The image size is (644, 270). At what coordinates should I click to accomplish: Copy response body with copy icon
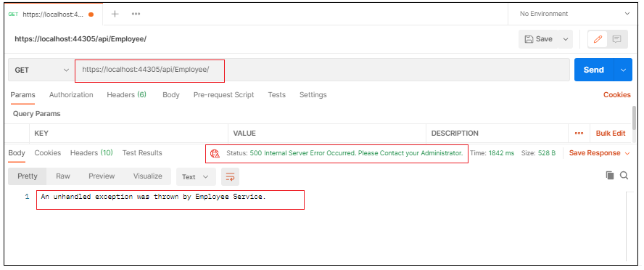coord(610,176)
